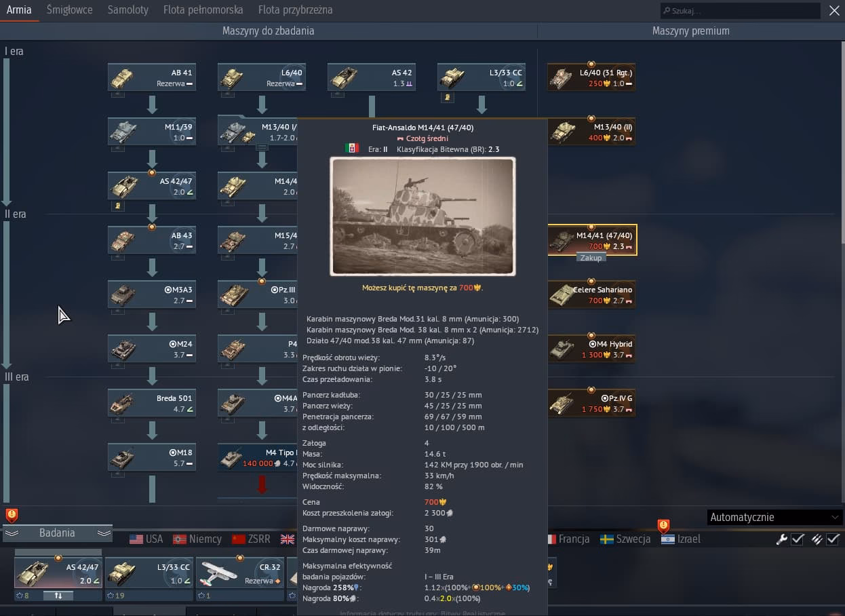
Task: Select the AS 42/47 card in research tree
Action: [x=152, y=185]
